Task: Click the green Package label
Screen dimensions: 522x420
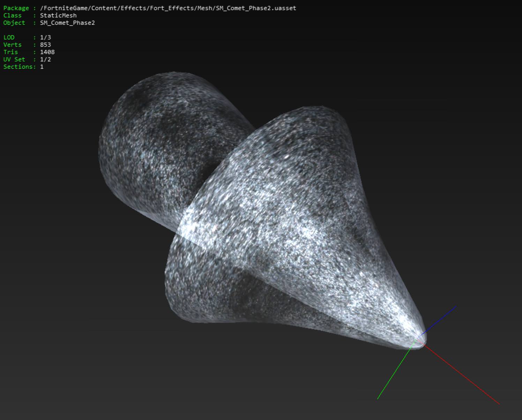Action: 16,8
